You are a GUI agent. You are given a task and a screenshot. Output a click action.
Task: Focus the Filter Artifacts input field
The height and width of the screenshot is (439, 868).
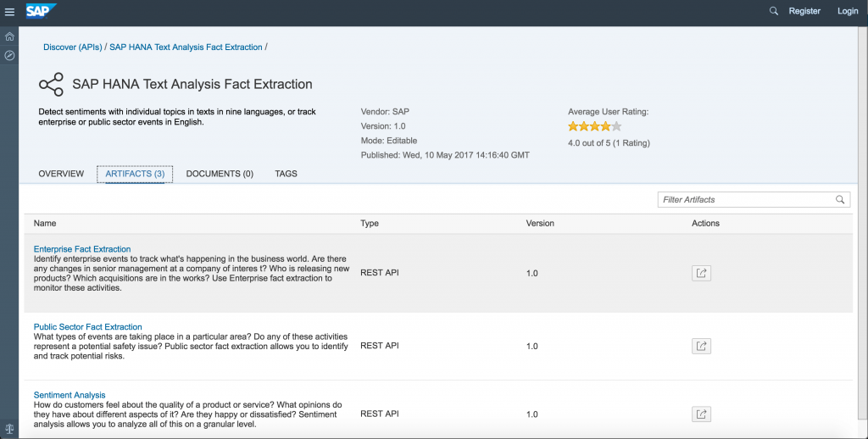point(754,200)
